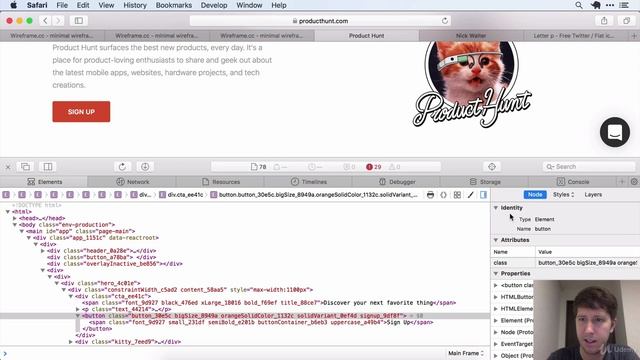Click the class attribute value cell
Screen dimensions: 640x360
coord(588,263)
